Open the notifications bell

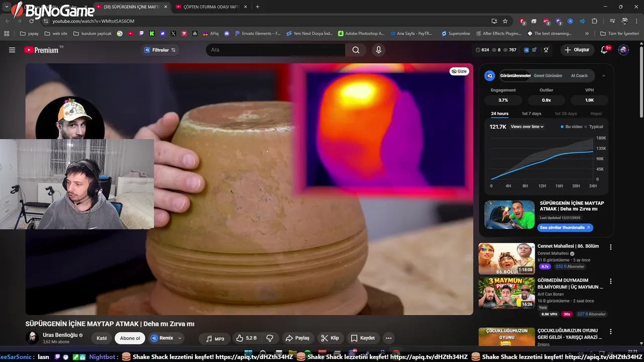[x=605, y=50]
